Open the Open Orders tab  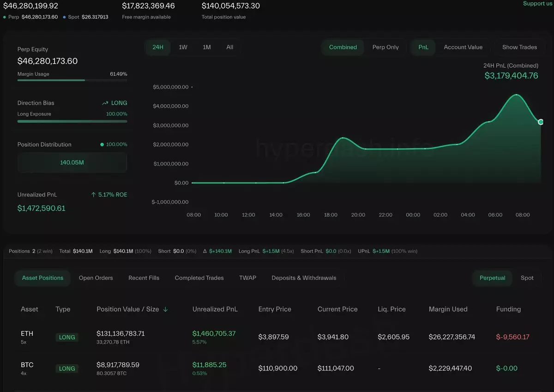pyautogui.click(x=96, y=278)
